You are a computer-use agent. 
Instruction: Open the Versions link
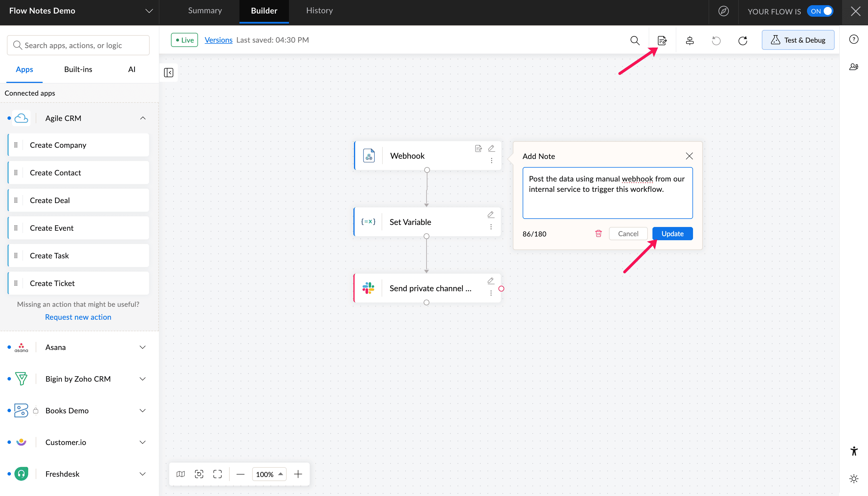pyautogui.click(x=218, y=40)
